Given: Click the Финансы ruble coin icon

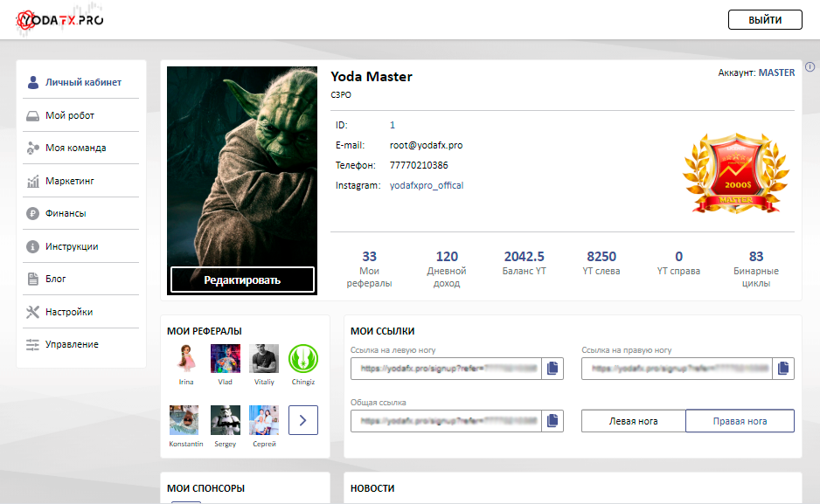Looking at the screenshot, I should (x=32, y=214).
